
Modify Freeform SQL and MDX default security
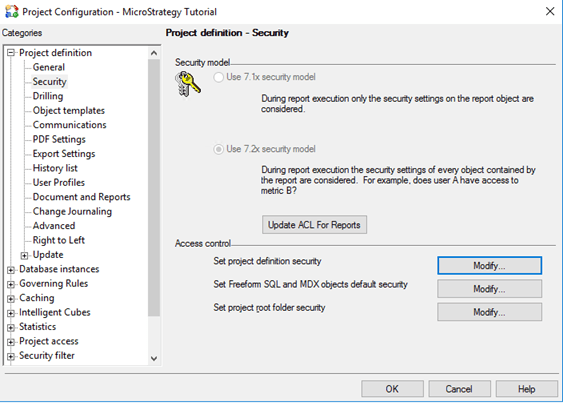489,289
